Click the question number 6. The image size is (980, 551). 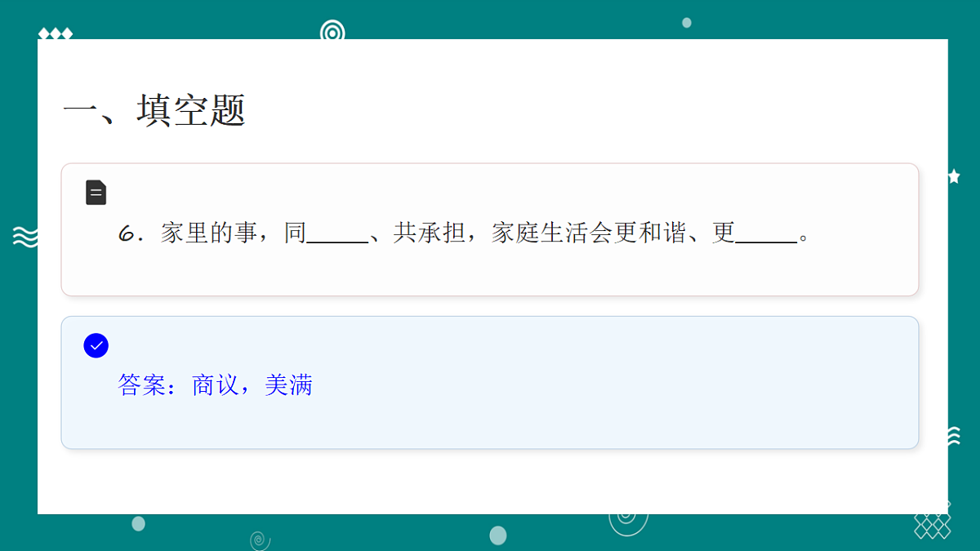coord(127,234)
